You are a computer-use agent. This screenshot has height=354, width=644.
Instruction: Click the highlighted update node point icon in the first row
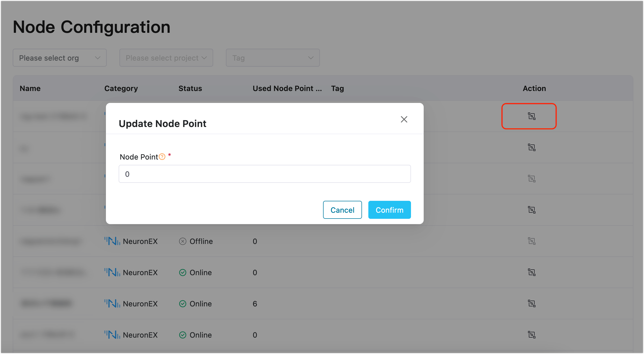531,116
